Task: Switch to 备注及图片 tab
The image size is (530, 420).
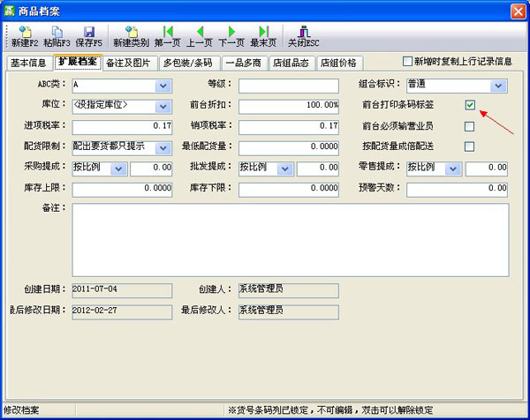Action: coord(128,64)
